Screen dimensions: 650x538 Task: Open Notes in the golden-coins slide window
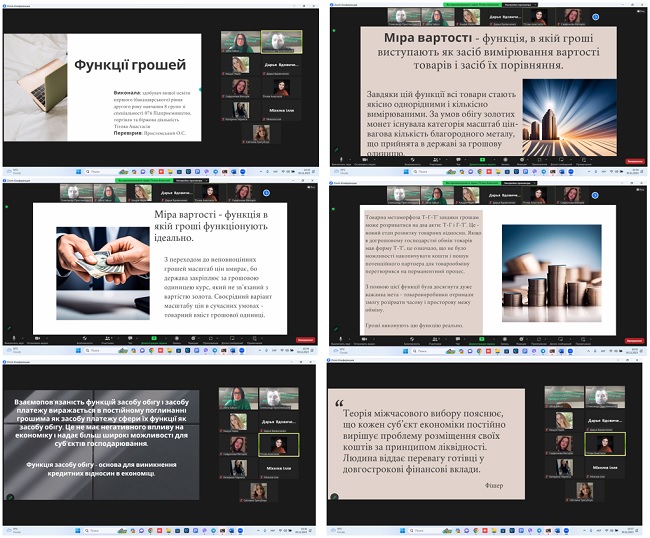(584, 160)
